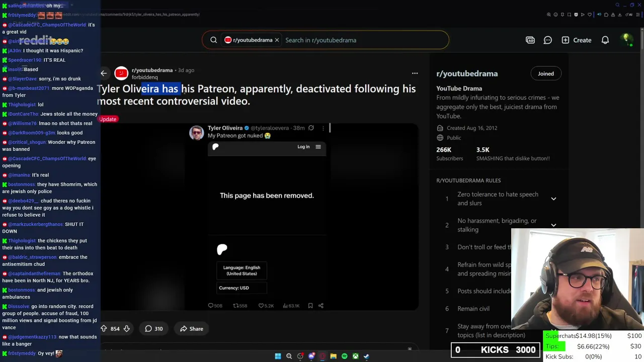Click the YouTube Drama sidebar subtitle
Screen dimensions: 644x362
(459, 88)
